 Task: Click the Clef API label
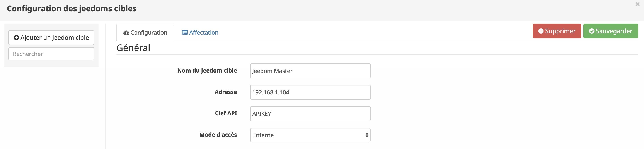(226, 113)
